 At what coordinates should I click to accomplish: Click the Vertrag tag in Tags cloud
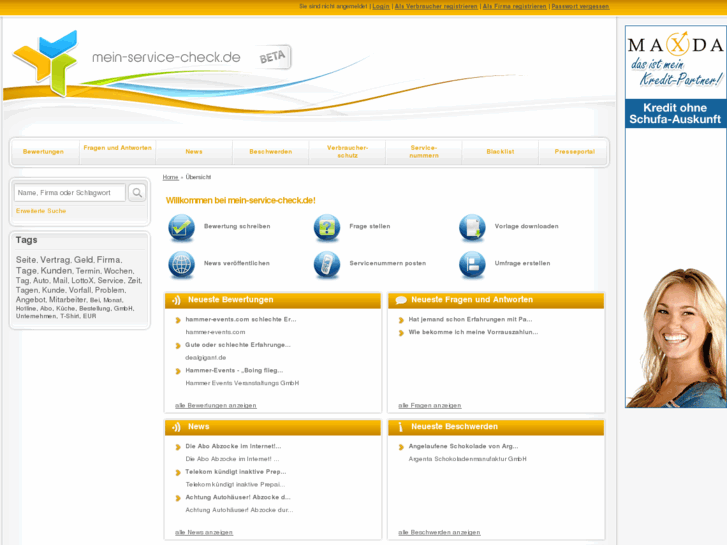(55, 260)
